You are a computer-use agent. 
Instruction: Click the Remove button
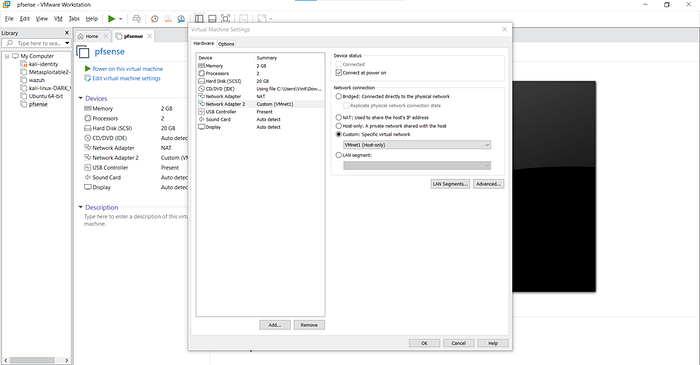coord(309,325)
